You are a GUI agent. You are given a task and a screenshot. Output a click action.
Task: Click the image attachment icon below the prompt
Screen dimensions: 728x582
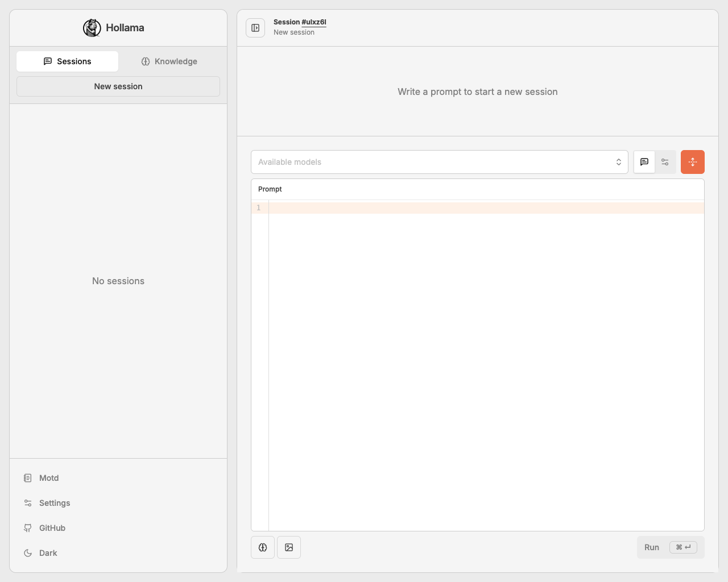point(289,547)
